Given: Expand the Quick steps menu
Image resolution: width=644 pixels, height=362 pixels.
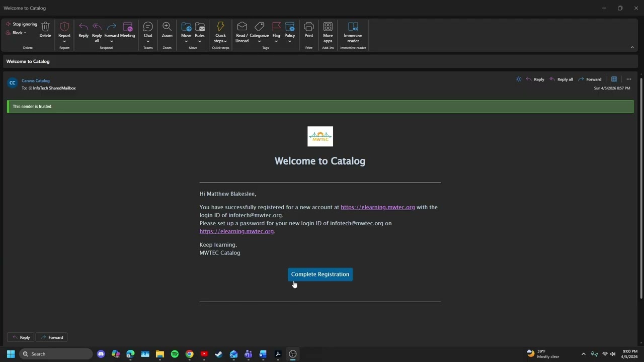Looking at the screenshot, I should point(220,32).
